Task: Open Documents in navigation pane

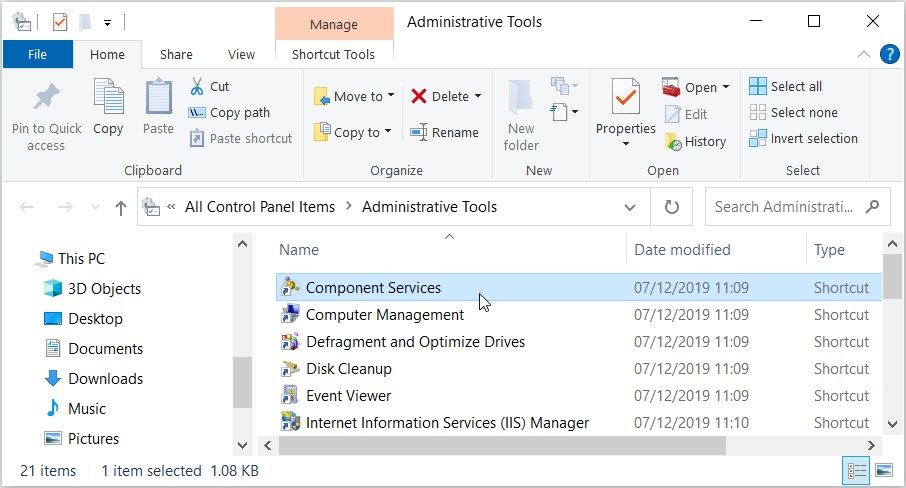Action: (94, 348)
